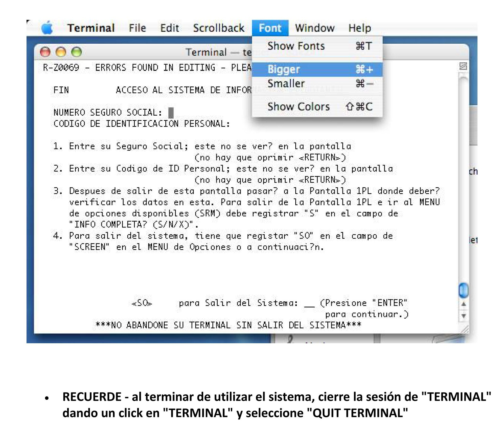Open the Window menu
This screenshot has width=504, height=434.
[315, 28]
